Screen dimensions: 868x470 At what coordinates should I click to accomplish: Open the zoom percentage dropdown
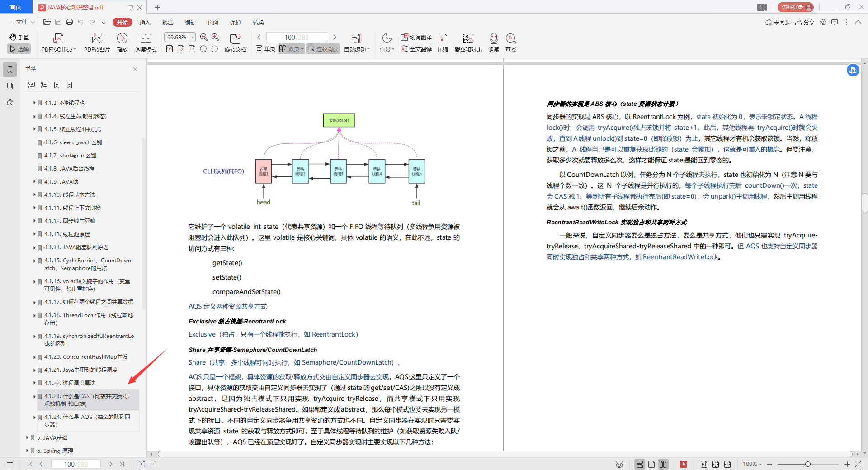click(x=192, y=37)
